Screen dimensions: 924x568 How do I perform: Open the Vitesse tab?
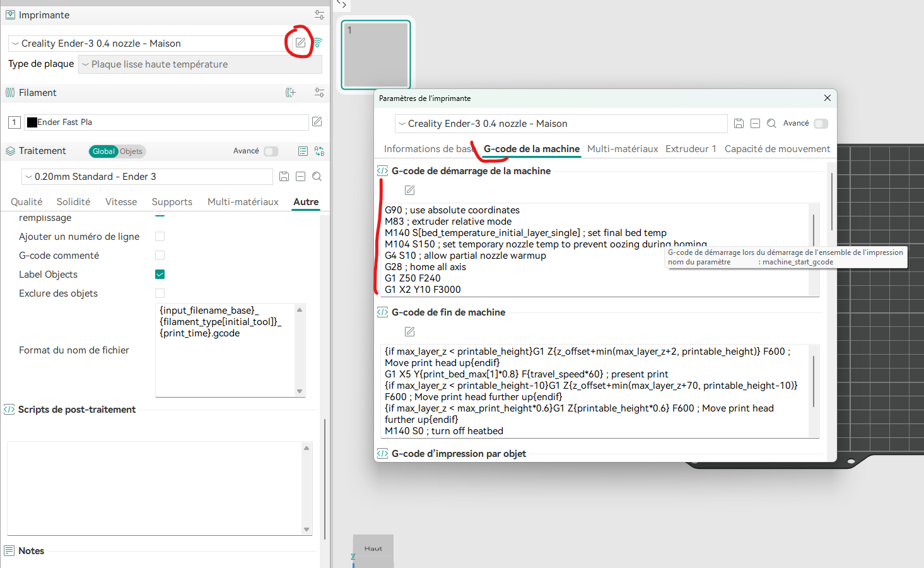pyautogui.click(x=121, y=202)
